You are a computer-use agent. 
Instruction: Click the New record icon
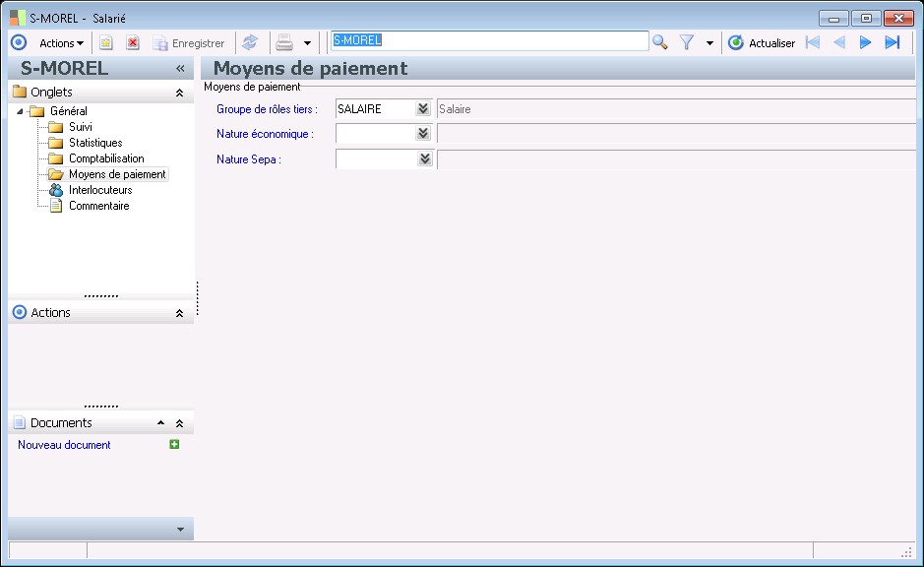pyautogui.click(x=106, y=43)
